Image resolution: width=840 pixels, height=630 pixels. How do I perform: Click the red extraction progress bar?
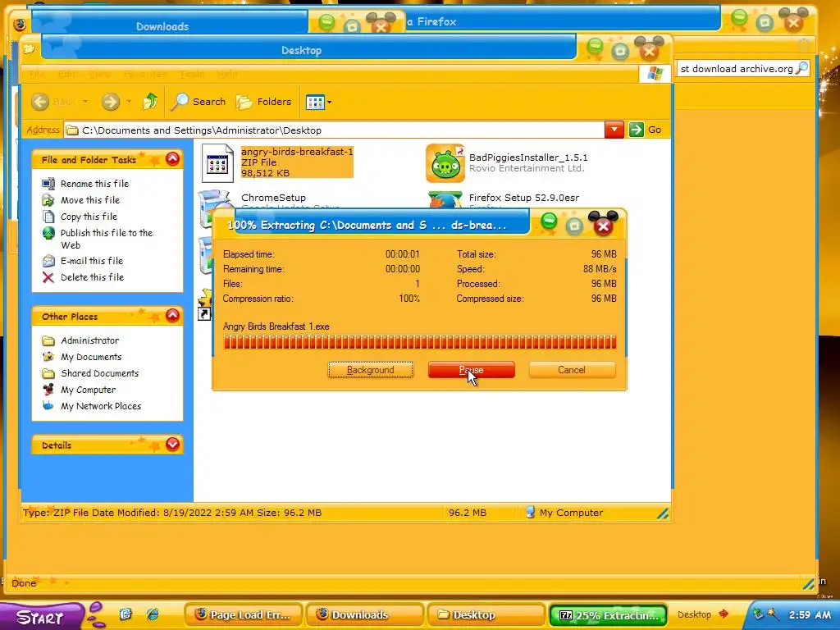coord(419,342)
